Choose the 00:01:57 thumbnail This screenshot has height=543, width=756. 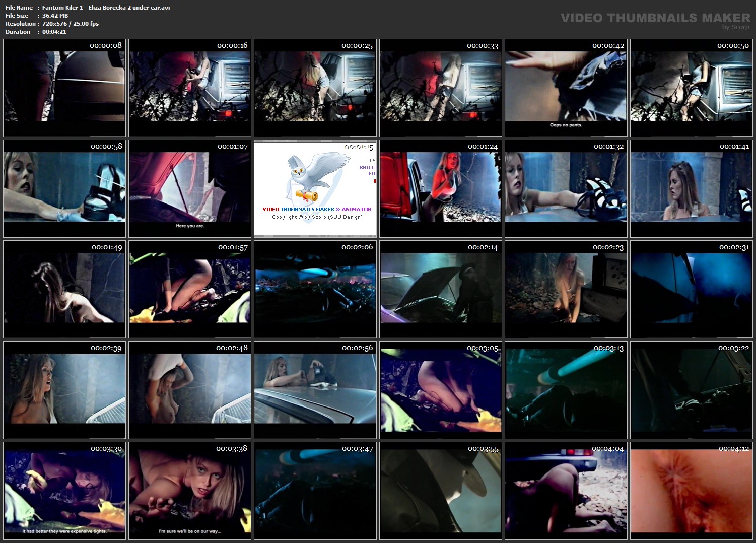click(x=190, y=289)
